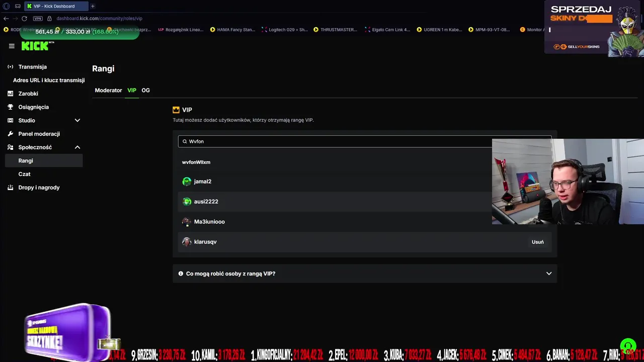The image size is (644, 362).
Task: Switch to OG tab
Action: pyautogui.click(x=146, y=90)
